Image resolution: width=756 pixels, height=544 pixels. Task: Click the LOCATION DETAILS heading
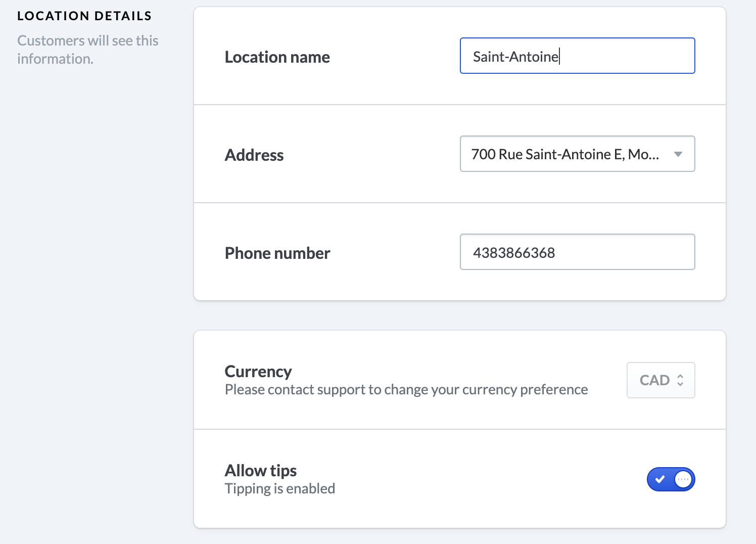tap(84, 16)
